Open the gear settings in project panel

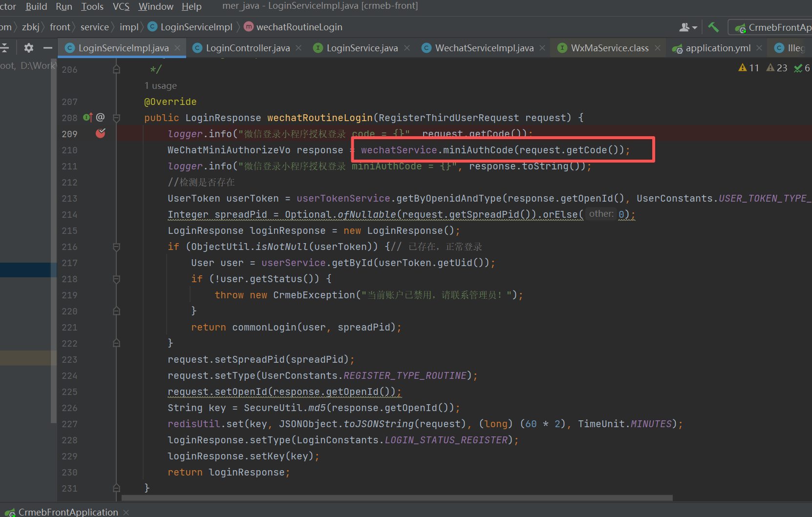tap(29, 48)
